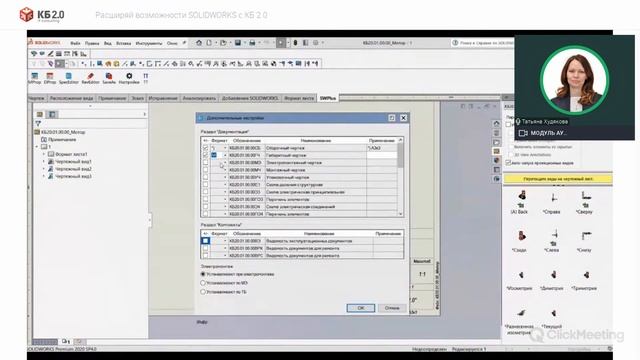Open Настройки gear in the SWPlus ribbon

[x=129, y=78]
